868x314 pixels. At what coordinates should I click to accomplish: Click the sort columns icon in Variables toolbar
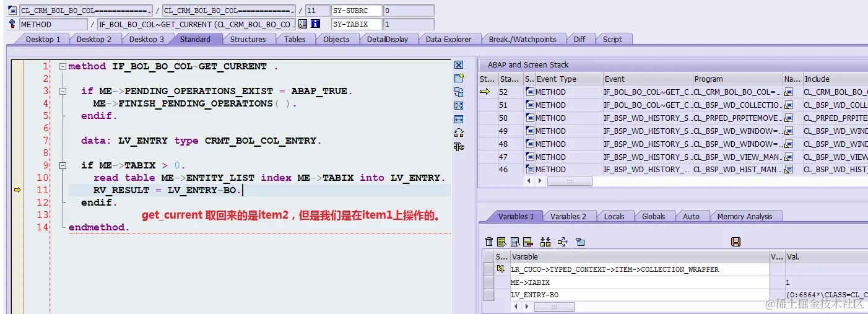pos(545,242)
